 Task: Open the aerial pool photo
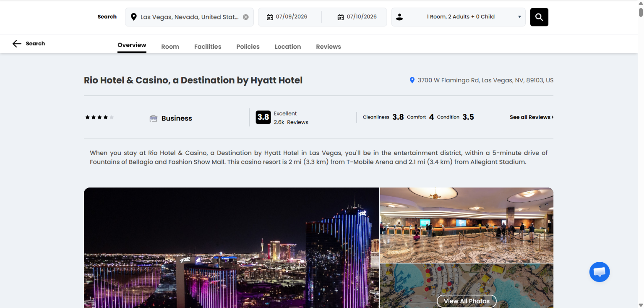click(x=467, y=286)
